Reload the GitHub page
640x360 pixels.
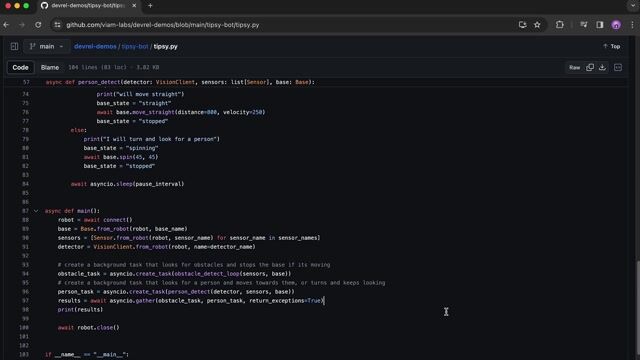(38, 25)
